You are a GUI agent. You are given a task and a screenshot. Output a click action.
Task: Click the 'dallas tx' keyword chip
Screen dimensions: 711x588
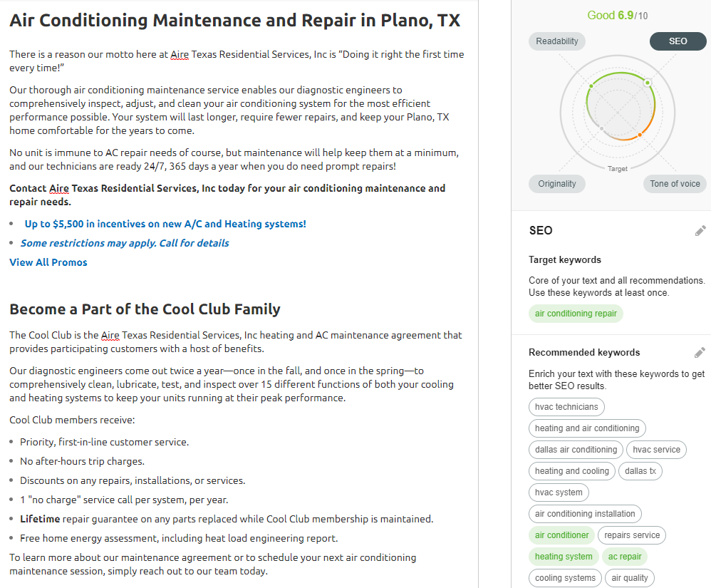coord(640,471)
